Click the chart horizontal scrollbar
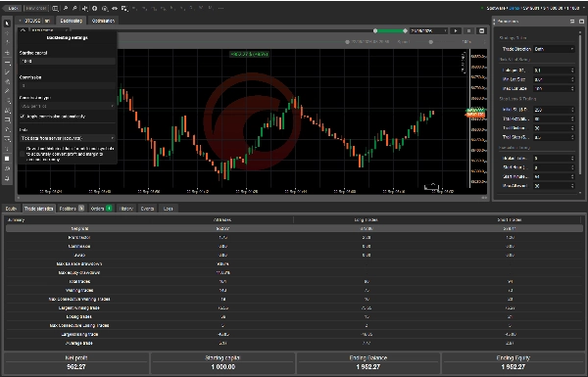Image resolution: width=588 pixels, height=377 pixels. coord(252,198)
